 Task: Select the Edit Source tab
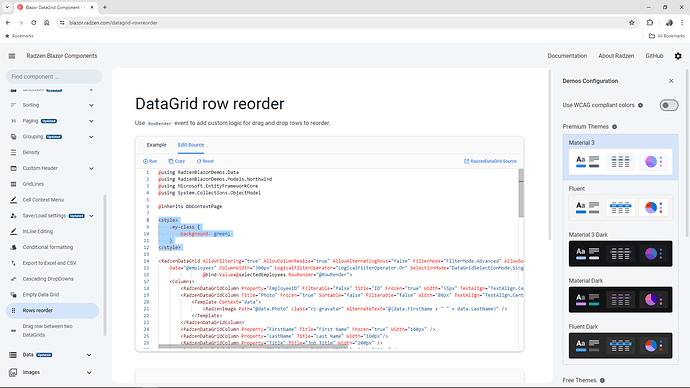click(x=191, y=145)
